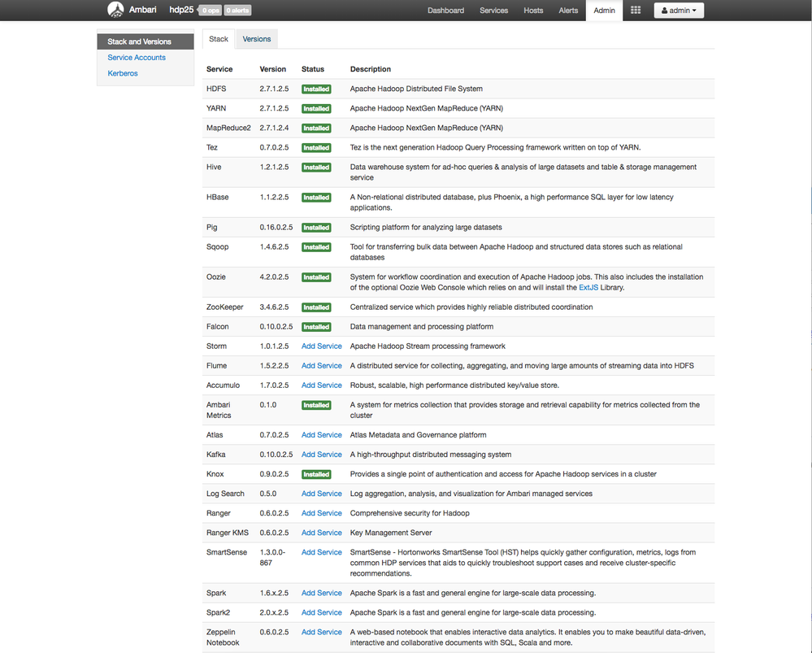Click the Status column header
Image resolution: width=812 pixels, height=653 pixels.
tap(313, 69)
